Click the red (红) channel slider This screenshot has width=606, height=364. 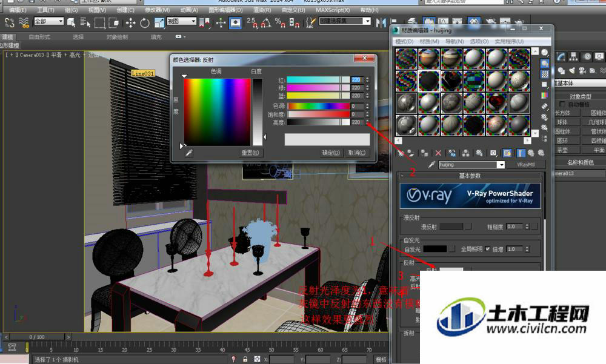coord(318,80)
